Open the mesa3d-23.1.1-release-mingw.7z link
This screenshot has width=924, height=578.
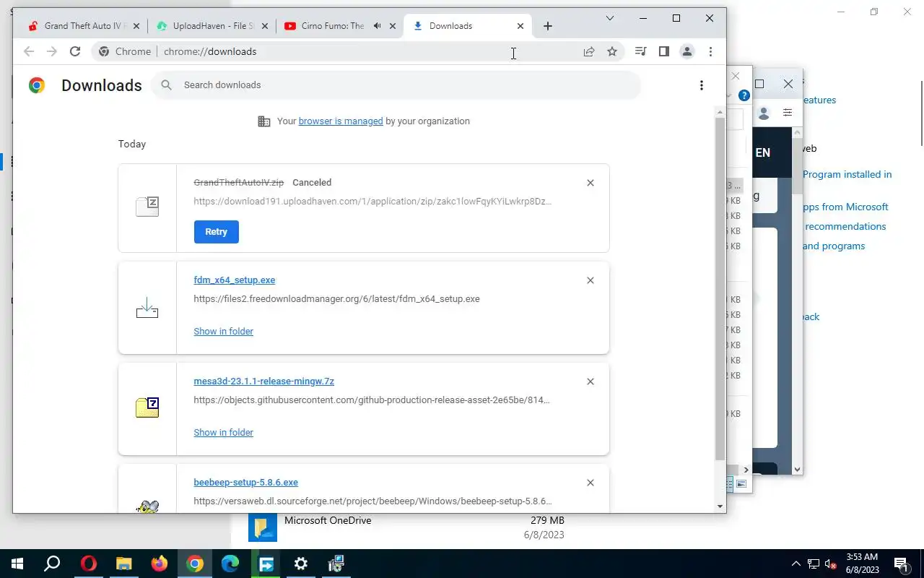pos(264,381)
